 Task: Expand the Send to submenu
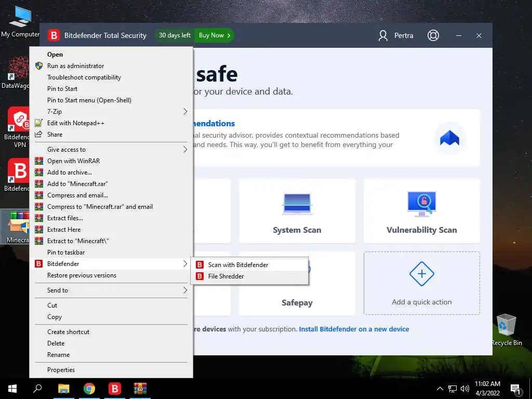(x=111, y=290)
